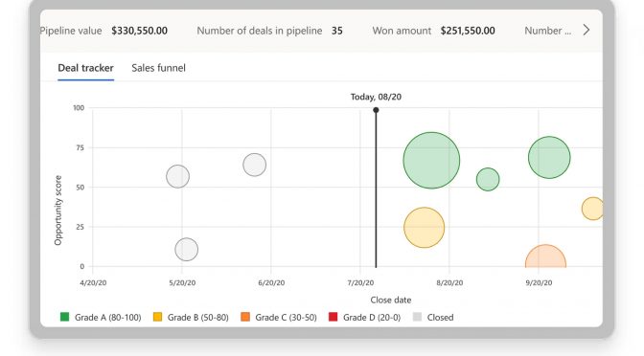Click the largest green Grade A bubble
644x356 pixels.
click(x=431, y=161)
